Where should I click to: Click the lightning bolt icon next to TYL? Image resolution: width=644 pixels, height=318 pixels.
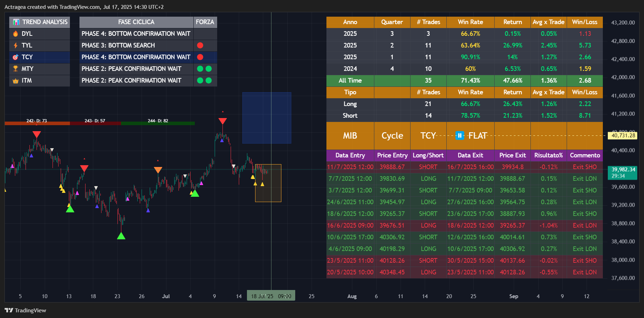click(16, 45)
